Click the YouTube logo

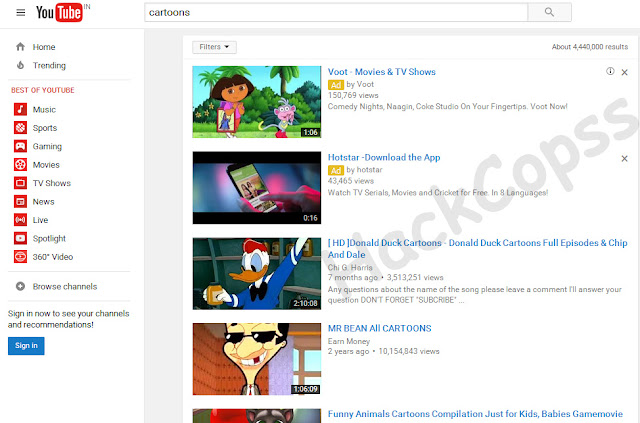59,13
